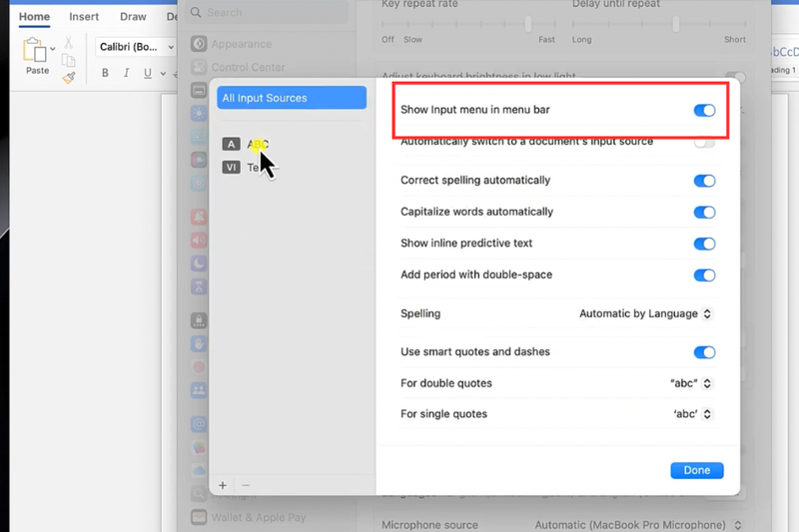Toggle Use smart quotes and dashes
The width and height of the screenshot is (799, 532).
tap(704, 352)
